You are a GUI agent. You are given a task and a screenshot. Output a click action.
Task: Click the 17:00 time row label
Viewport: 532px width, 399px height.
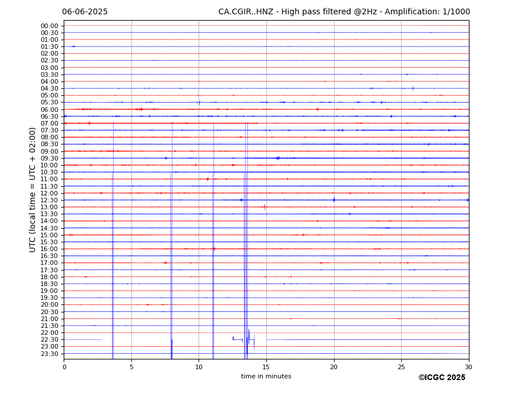coord(49,263)
